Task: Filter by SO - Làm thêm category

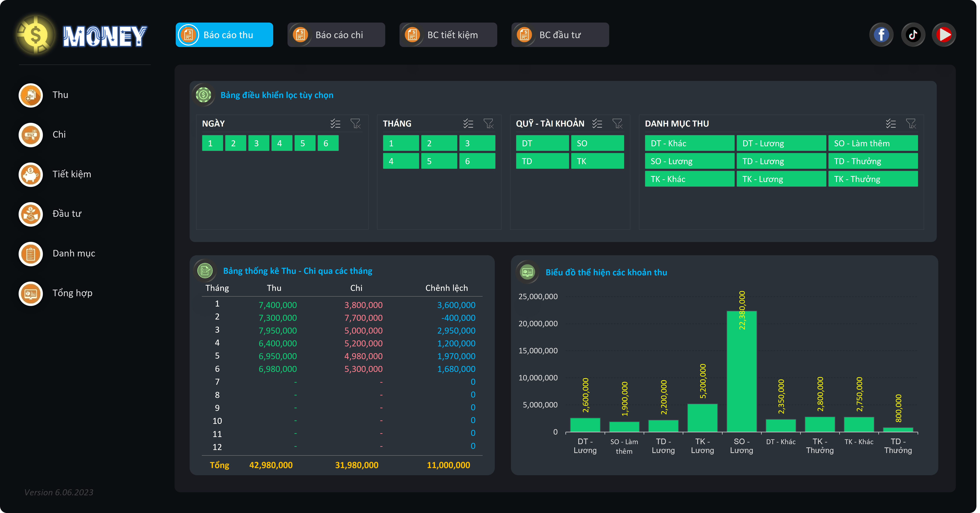Action: (x=873, y=143)
